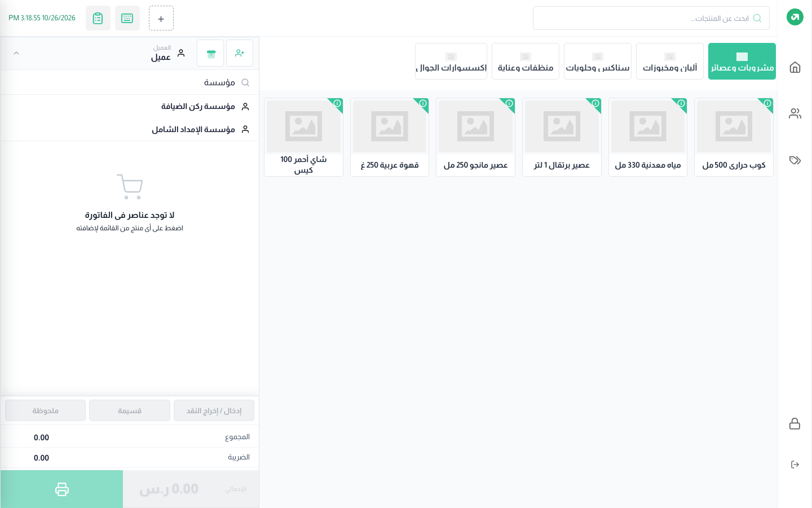Click the customer search field with مؤسسة
This screenshot has height=508, width=812.
tap(130, 82)
